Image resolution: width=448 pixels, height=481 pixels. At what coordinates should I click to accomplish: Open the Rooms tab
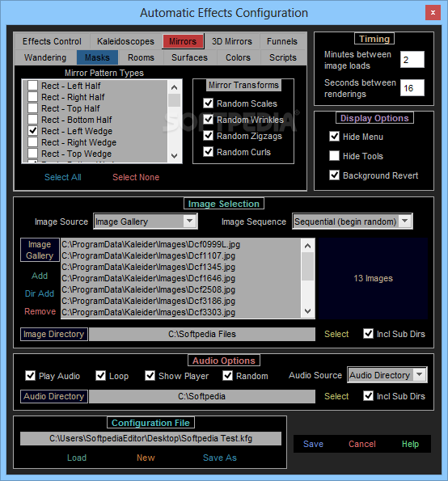click(x=141, y=57)
